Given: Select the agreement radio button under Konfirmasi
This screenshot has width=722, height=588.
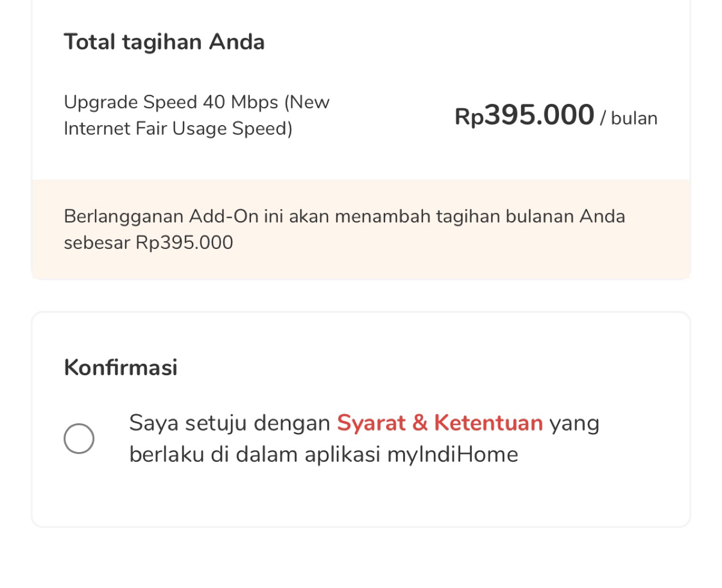Looking at the screenshot, I should [x=79, y=438].
